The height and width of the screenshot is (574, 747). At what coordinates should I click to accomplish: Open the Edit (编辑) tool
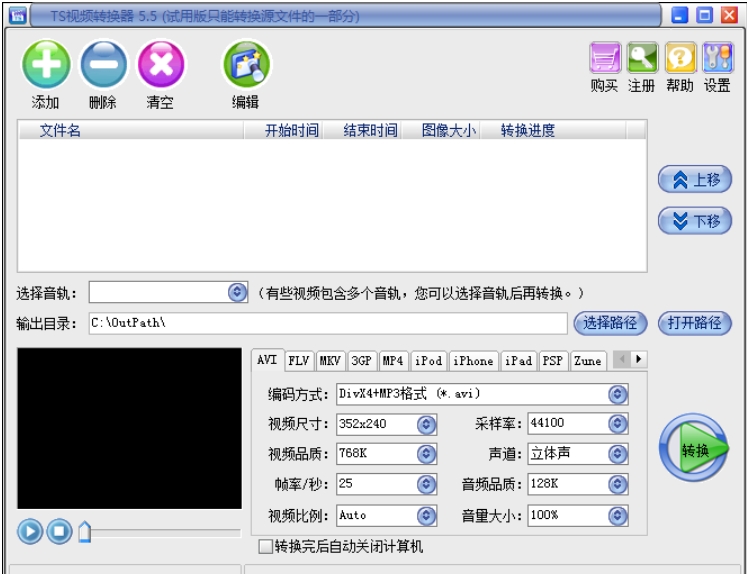246,64
